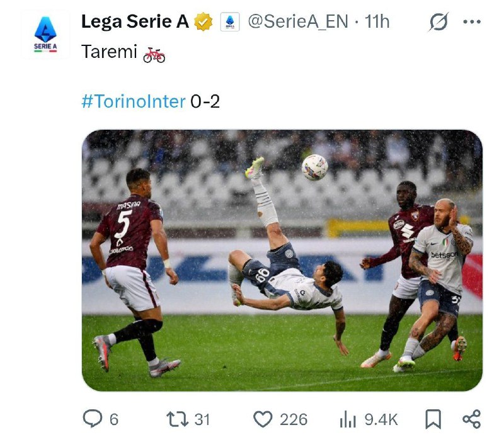Image resolution: width=504 pixels, height=437 pixels.
Task: Open the #TorinoInter hashtag
Action: point(134,101)
